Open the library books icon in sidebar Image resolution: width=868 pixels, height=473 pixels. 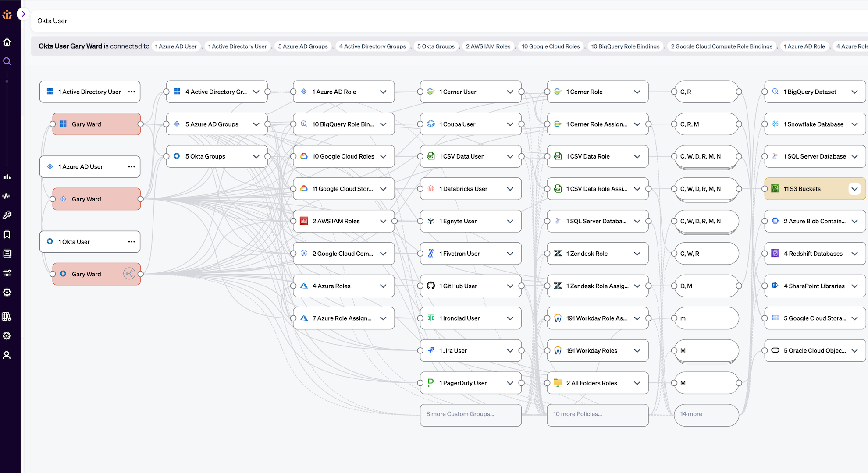click(7, 316)
